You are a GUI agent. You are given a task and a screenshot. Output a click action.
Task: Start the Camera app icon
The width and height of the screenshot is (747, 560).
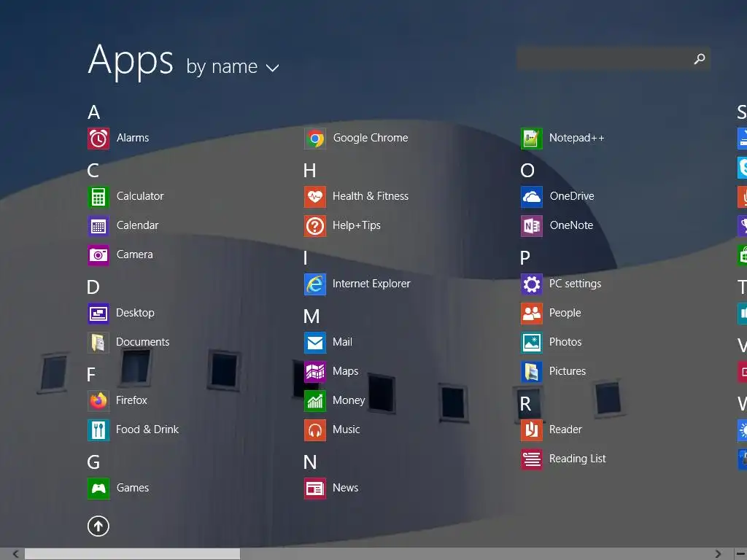coord(98,254)
